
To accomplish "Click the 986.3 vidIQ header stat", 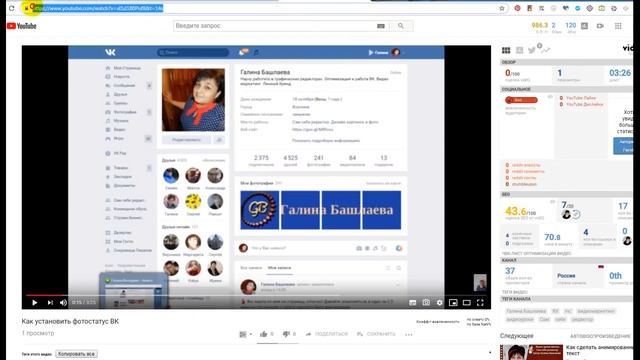I will click(x=540, y=25).
